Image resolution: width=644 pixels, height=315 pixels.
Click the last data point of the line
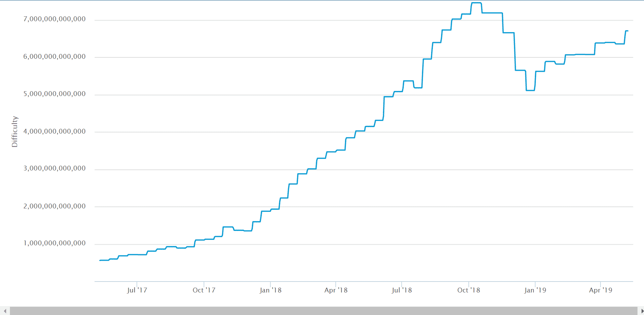tap(628, 31)
